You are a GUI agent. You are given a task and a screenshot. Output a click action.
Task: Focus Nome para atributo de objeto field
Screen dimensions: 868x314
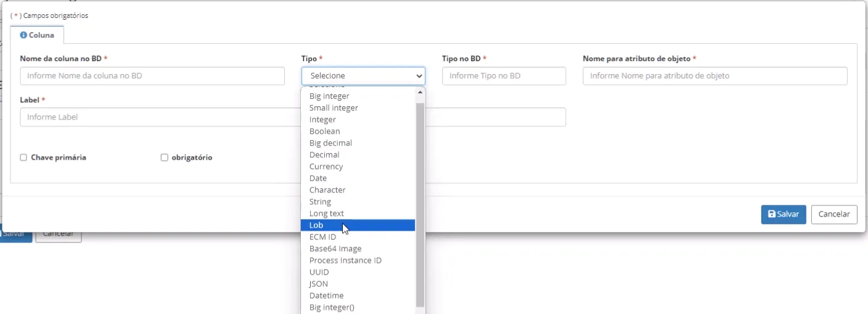pos(715,76)
